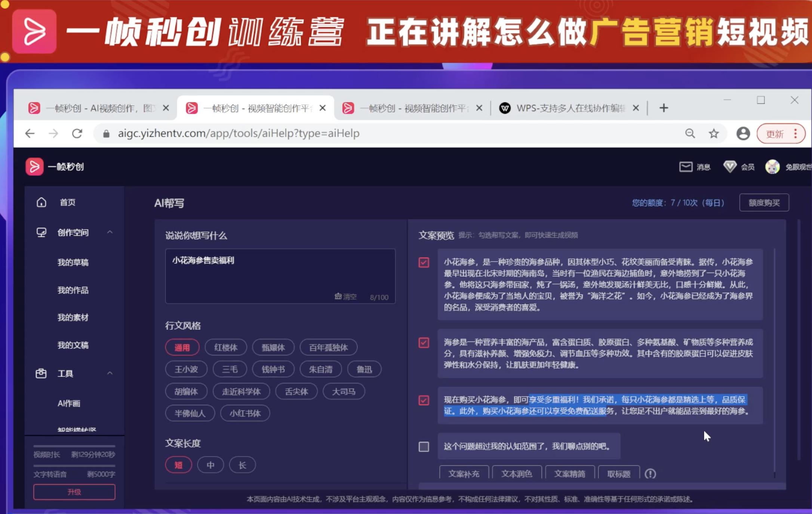Check the last 认知范围 copy option

coord(423,446)
